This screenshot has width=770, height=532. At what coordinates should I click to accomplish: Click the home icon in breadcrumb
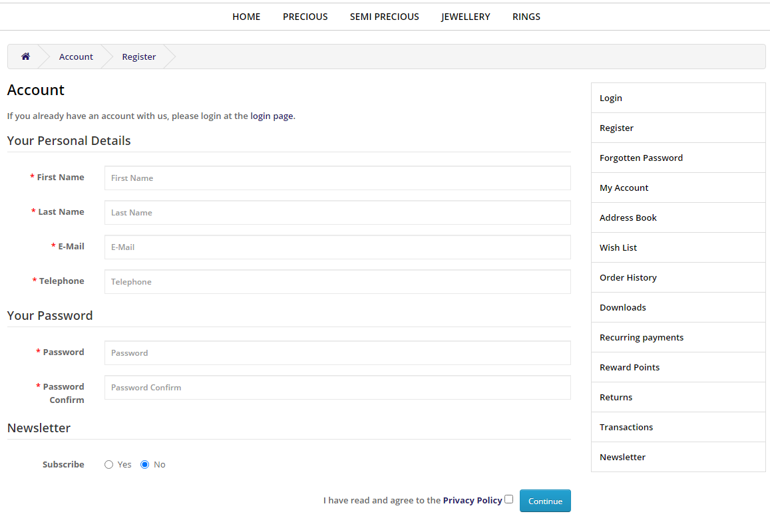[25, 57]
